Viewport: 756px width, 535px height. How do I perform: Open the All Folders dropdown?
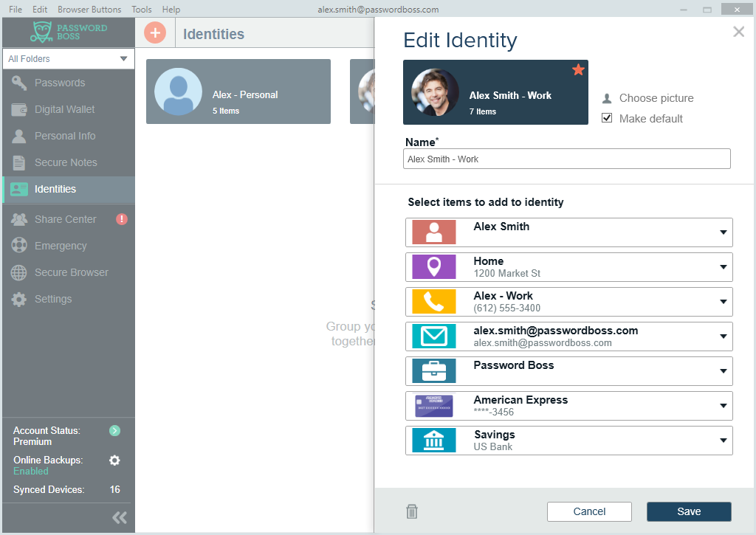69,59
